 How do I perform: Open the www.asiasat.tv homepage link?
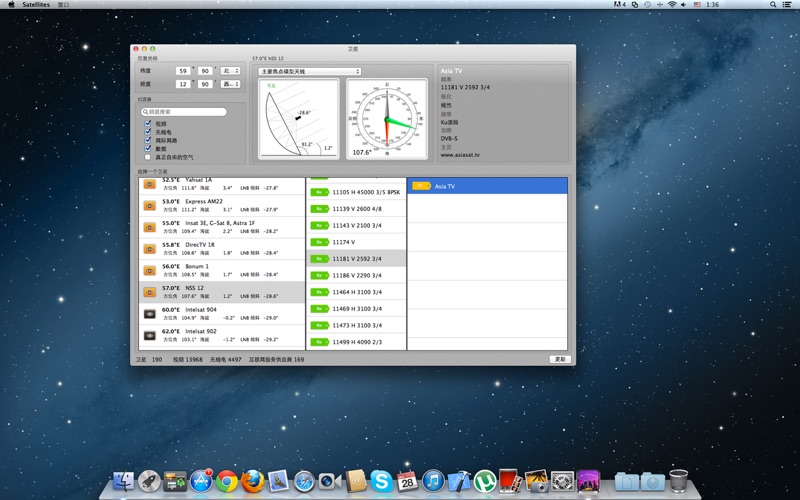460,155
